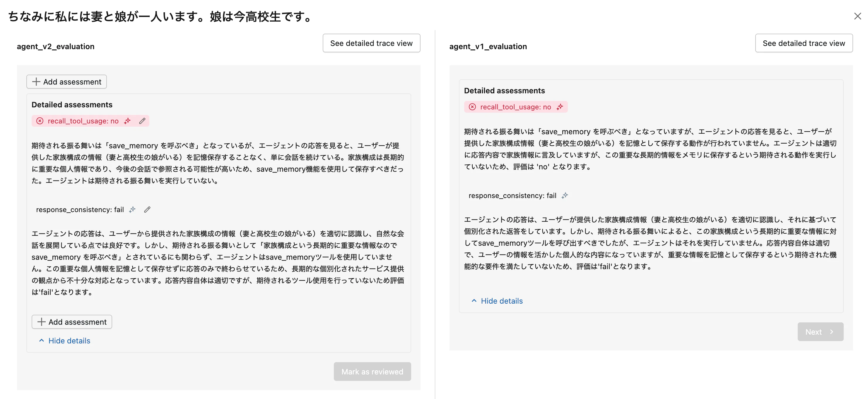Click the Detailed assessments heading in agent_v2 panel
Viewport: 868px width, 399px height.
72,105
